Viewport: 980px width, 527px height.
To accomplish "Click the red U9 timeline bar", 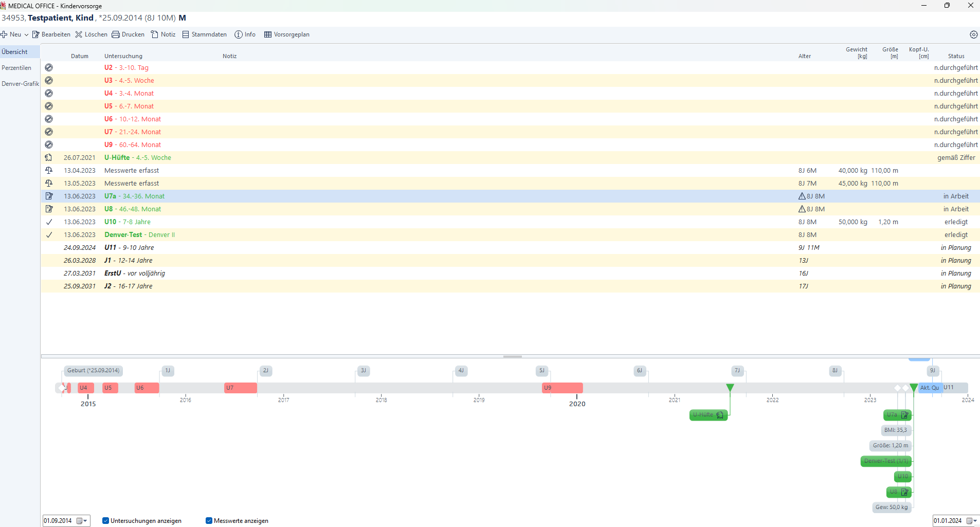I will tap(562, 388).
